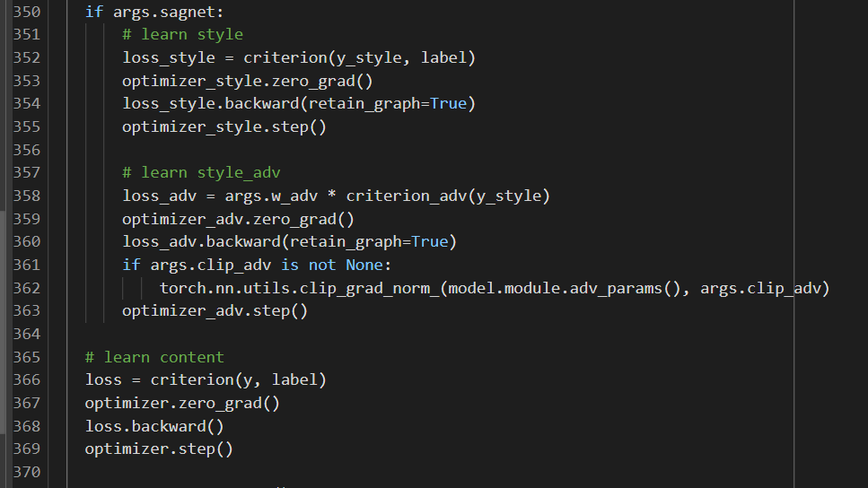Click line number 365 in the gutter
The width and height of the screenshot is (868, 488).
point(26,357)
